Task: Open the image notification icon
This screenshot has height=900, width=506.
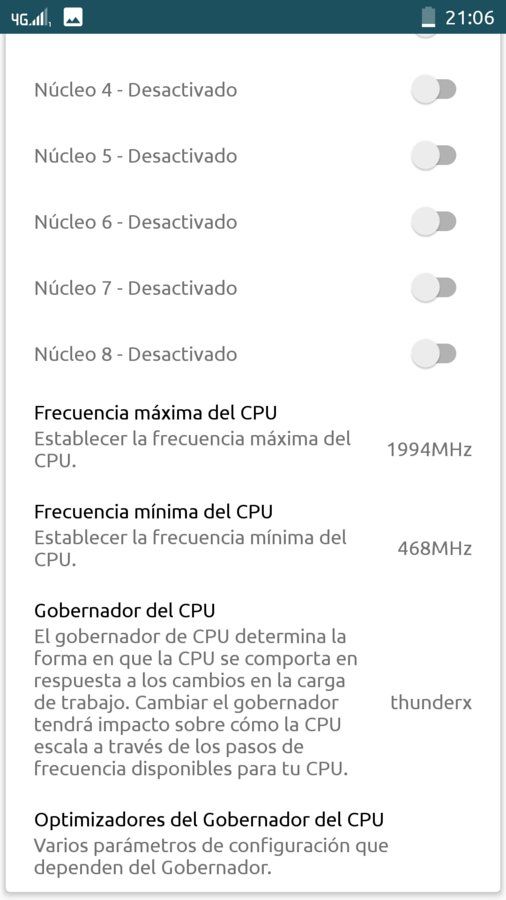Action: 73,18
